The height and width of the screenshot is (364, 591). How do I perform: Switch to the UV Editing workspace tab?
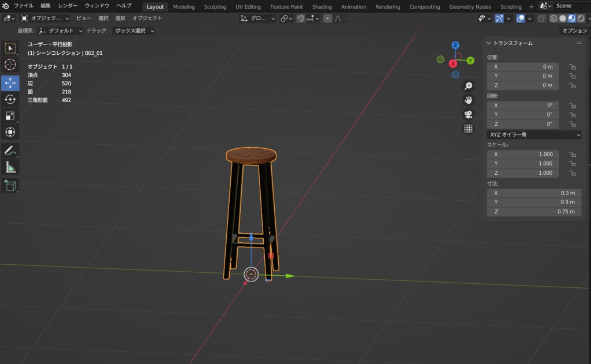pos(248,7)
